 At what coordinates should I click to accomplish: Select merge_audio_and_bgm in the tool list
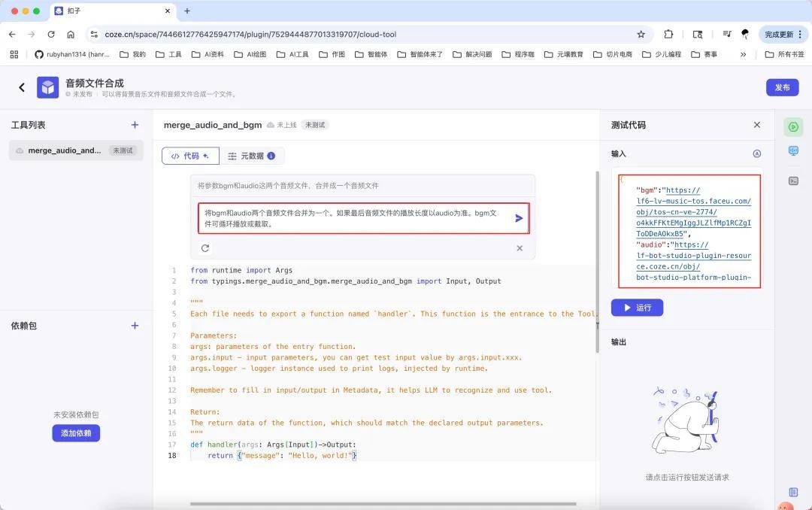coord(64,150)
